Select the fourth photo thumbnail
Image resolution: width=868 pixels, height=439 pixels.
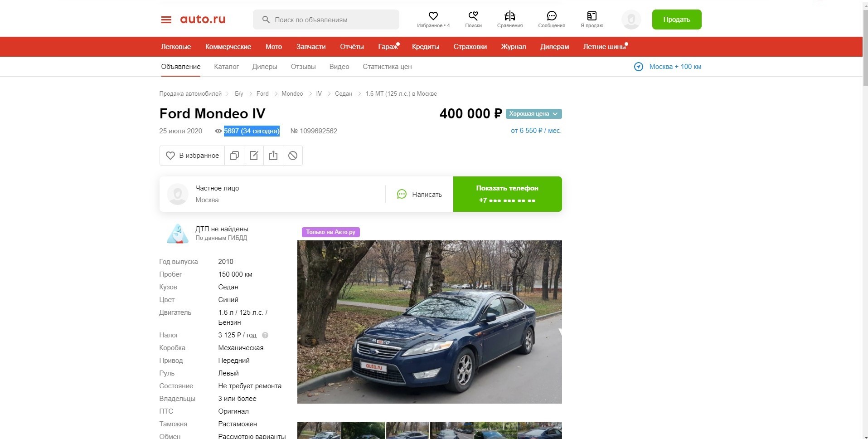[451, 430]
